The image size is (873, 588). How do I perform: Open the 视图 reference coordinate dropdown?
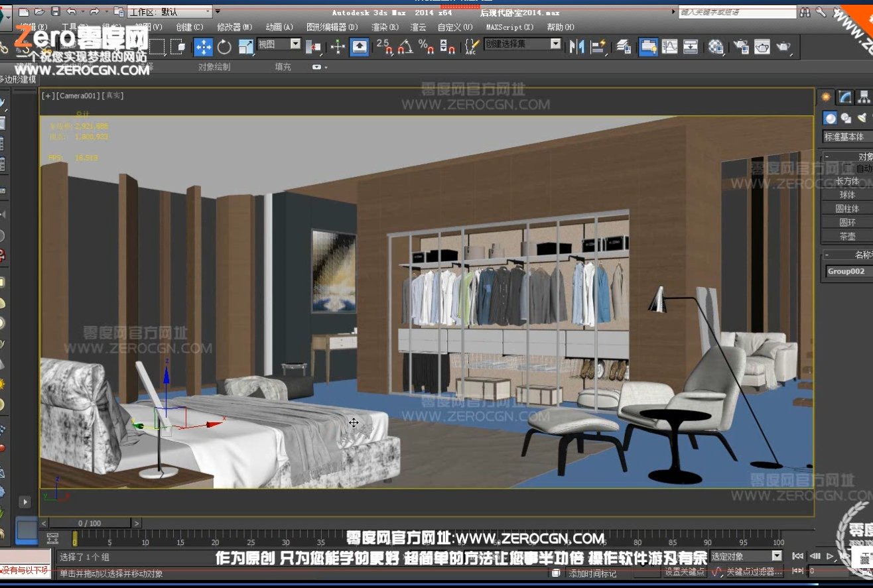pyautogui.click(x=279, y=44)
